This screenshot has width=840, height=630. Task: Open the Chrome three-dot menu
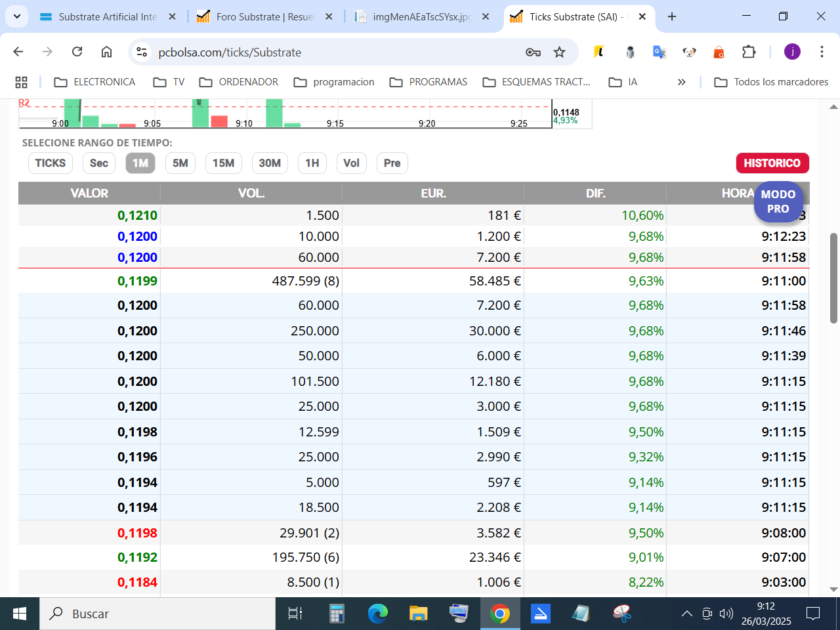822,52
